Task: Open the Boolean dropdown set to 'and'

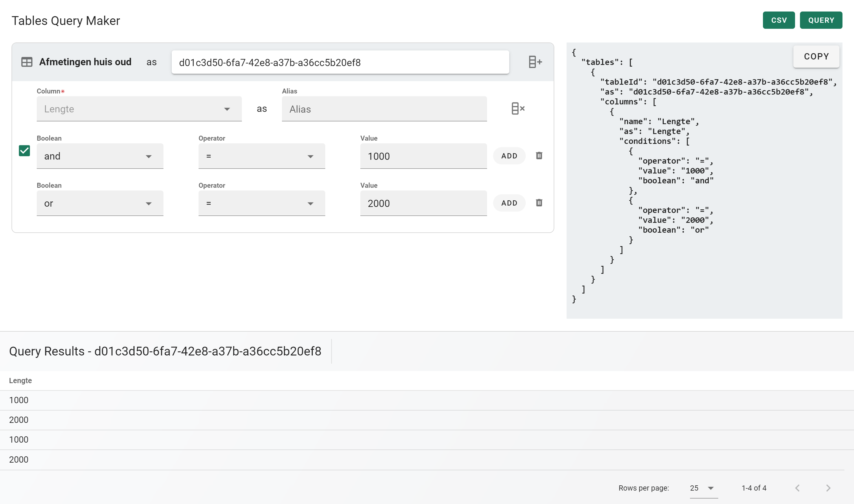Action: (x=100, y=156)
